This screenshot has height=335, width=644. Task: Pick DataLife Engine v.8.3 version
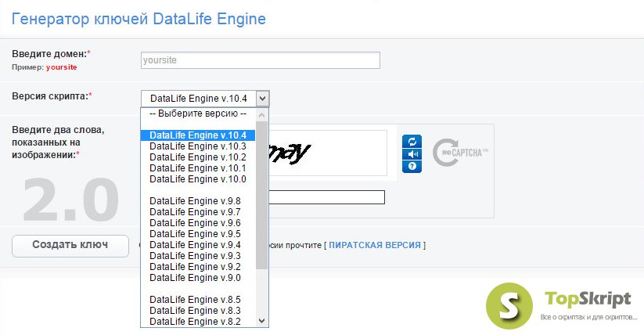pos(198,311)
